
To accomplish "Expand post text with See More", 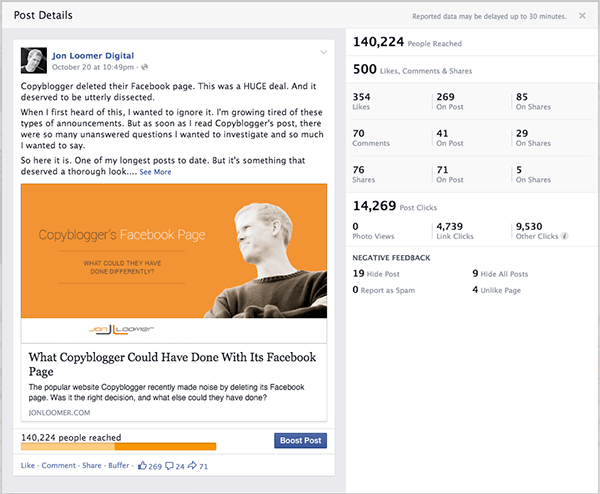I will click(155, 172).
